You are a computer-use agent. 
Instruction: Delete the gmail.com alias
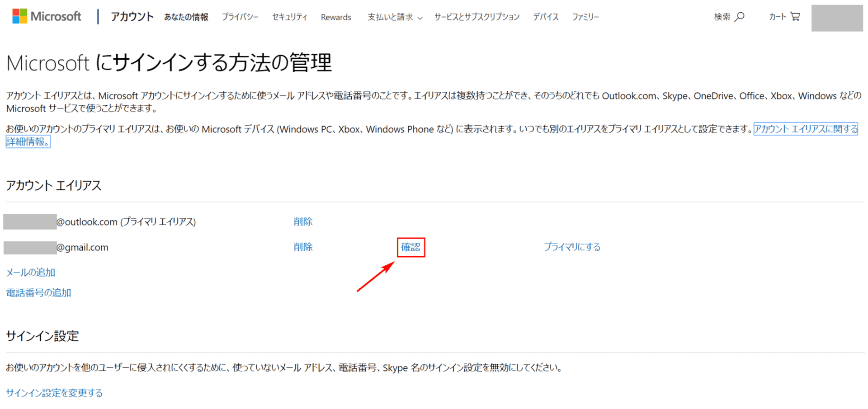pos(303,247)
